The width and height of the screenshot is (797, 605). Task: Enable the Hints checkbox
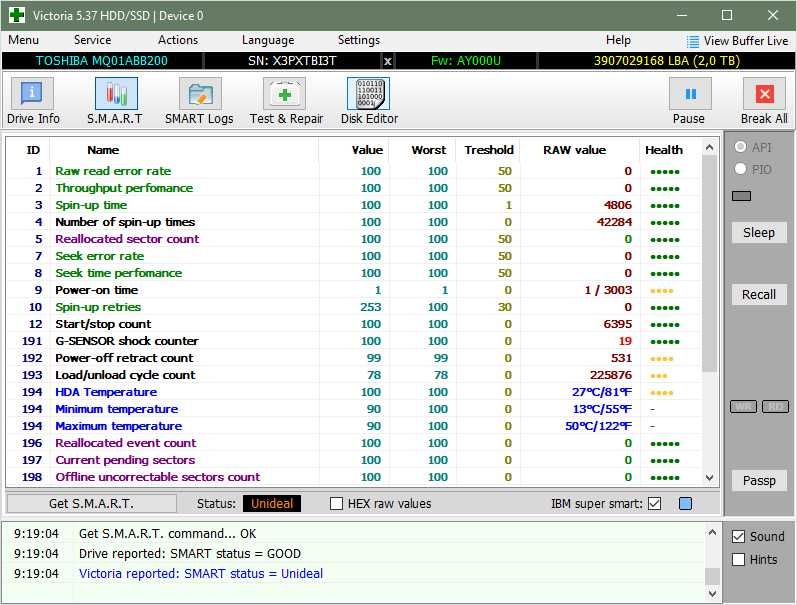738,560
